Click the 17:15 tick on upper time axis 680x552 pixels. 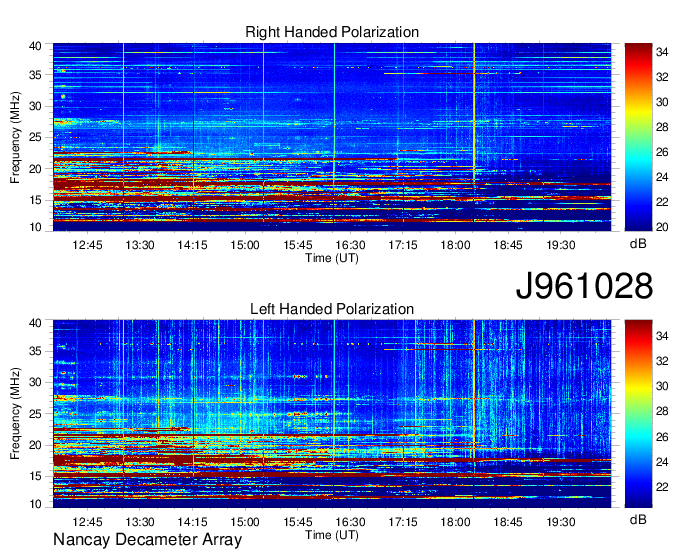point(403,245)
